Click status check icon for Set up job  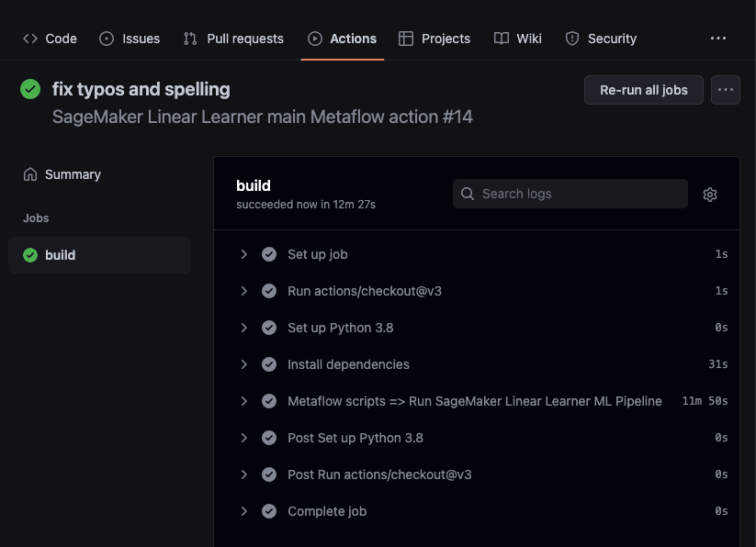click(x=269, y=254)
